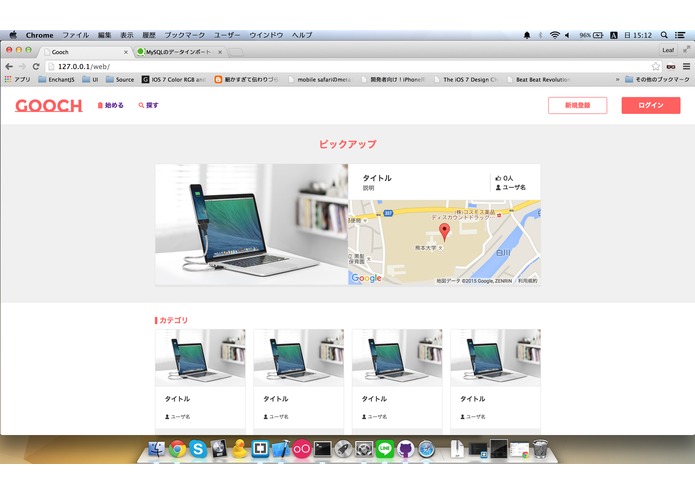Open Chrome from the Dock
The height and width of the screenshot is (494, 695).
pos(177,449)
